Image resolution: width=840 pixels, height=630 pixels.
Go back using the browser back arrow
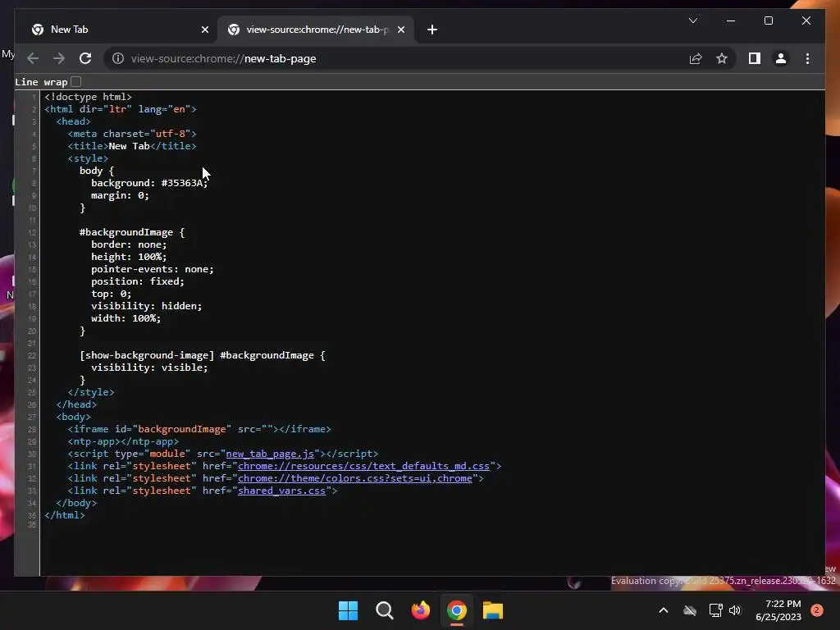pyautogui.click(x=33, y=58)
